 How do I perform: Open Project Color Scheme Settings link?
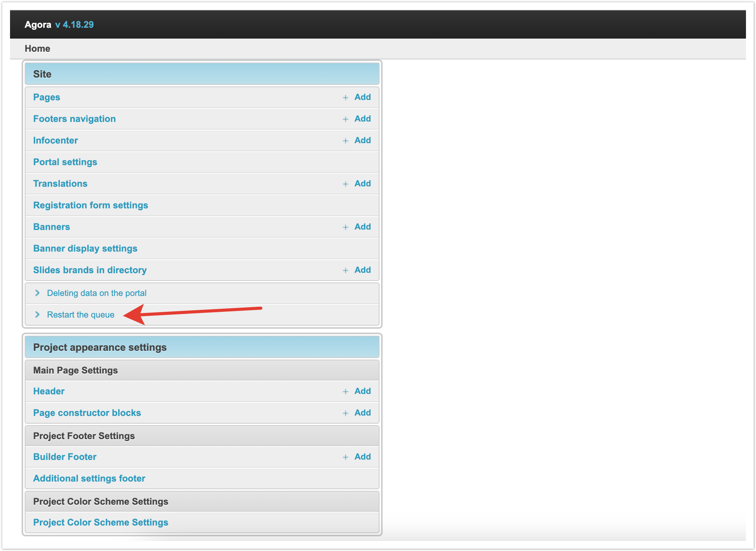pos(101,522)
